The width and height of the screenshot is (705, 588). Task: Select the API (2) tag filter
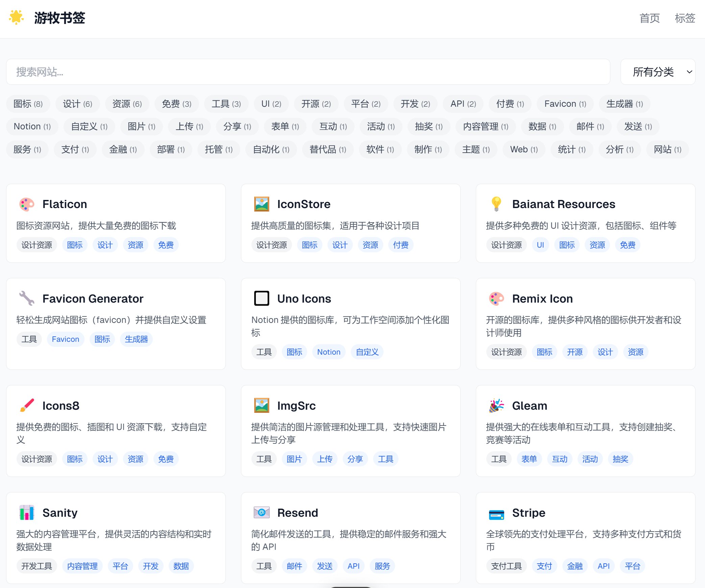(x=463, y=104)
